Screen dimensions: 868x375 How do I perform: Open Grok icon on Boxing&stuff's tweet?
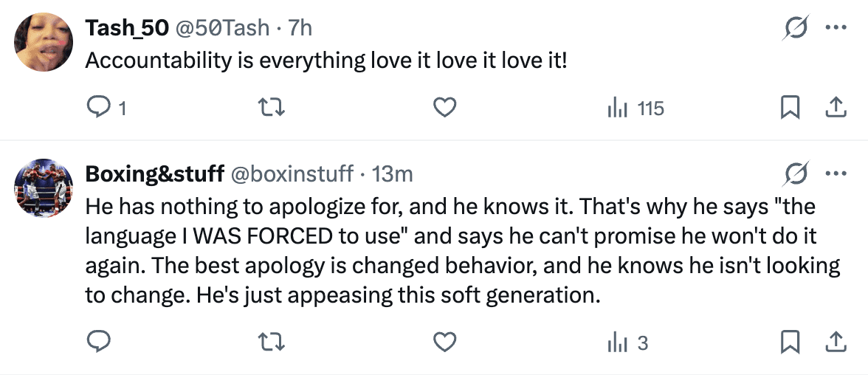[796, 174]
